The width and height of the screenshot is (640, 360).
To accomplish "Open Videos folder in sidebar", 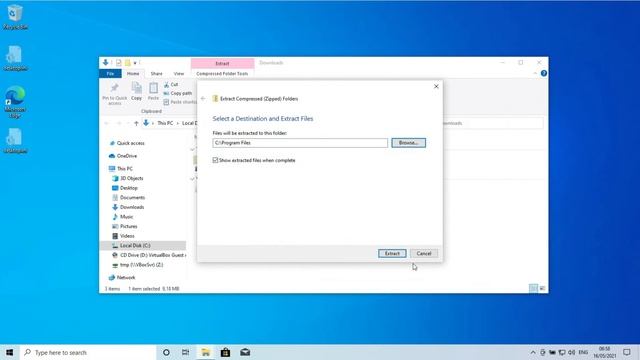I will [x=123, y=236].
